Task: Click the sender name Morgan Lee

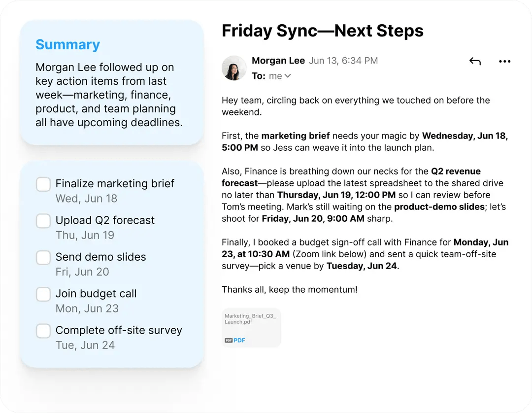Action: 278,61
